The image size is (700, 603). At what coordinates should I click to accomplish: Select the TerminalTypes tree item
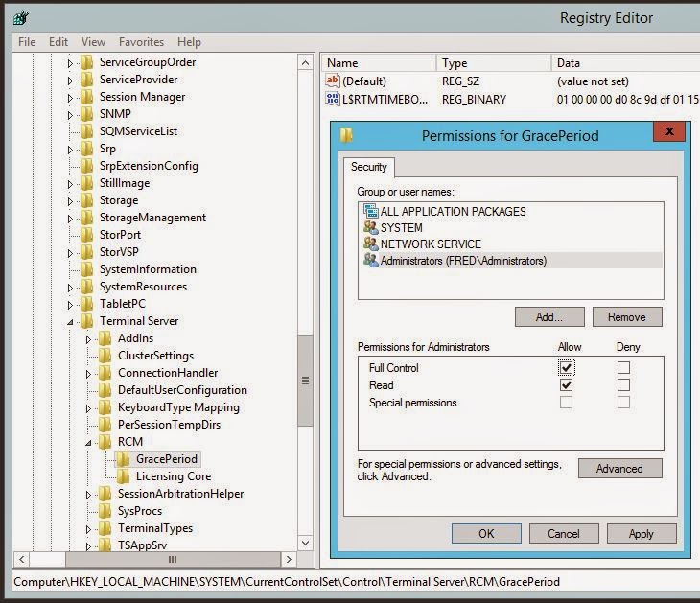click(155, 528)
